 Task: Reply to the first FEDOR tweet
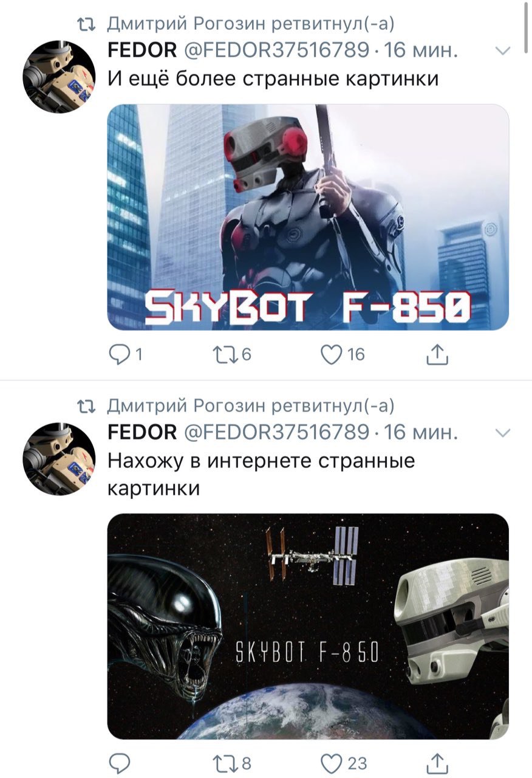click(x=119, y=354)
